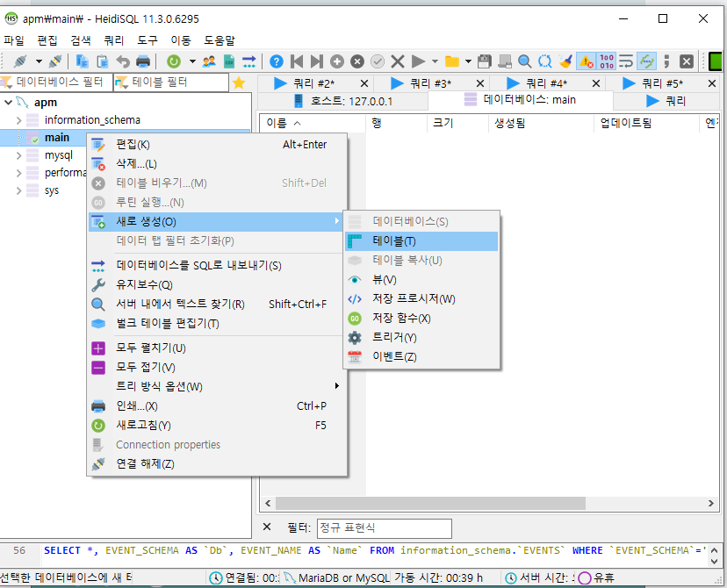Collapse the apm connection tree node
727x588 pixels.
click(8, 102)
